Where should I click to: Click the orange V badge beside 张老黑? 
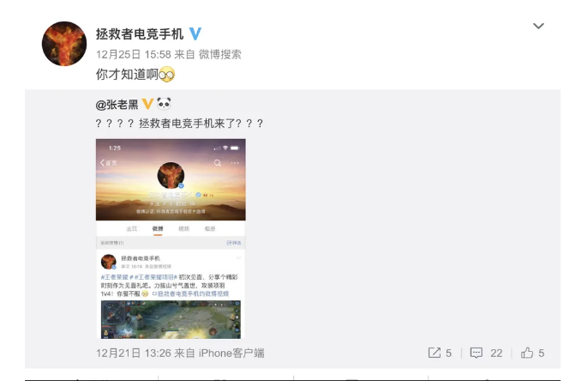[x=147, y=104]
